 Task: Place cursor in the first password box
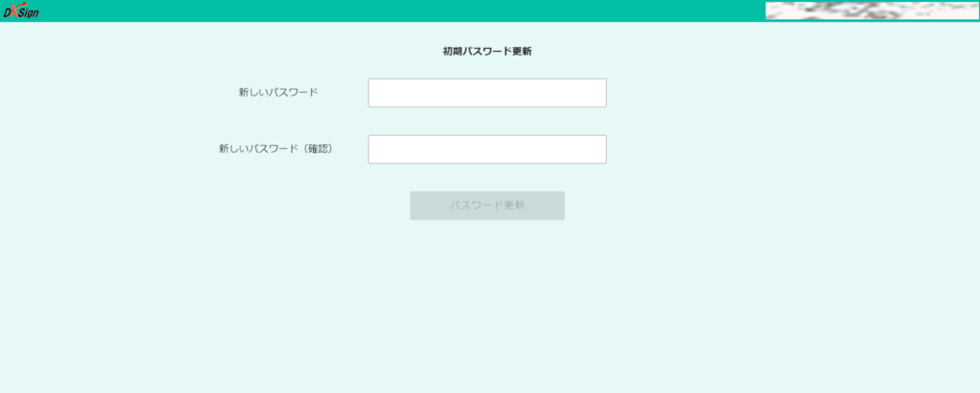(x=486, y=93)
